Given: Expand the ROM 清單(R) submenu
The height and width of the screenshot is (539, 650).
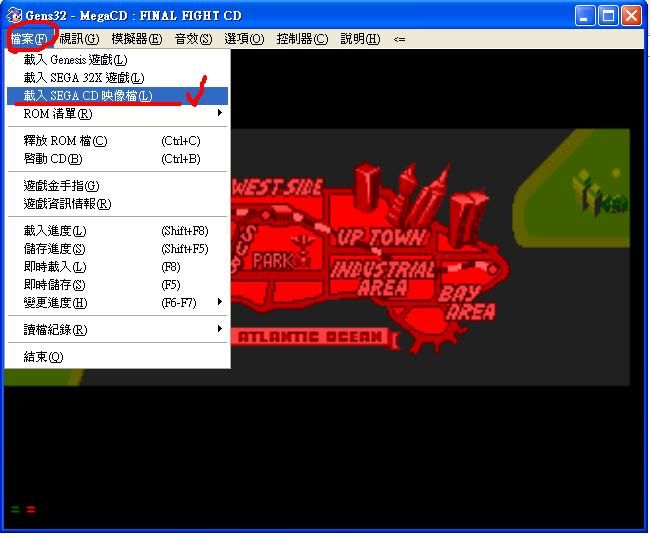Looking at the screenshot, I should pyautogui.click(x=117, y=114).
